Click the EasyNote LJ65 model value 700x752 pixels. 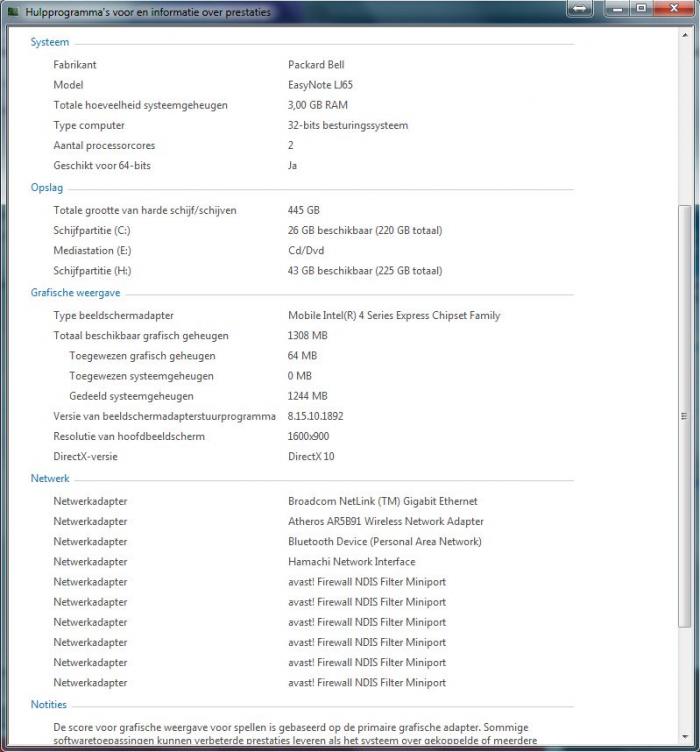320,85
